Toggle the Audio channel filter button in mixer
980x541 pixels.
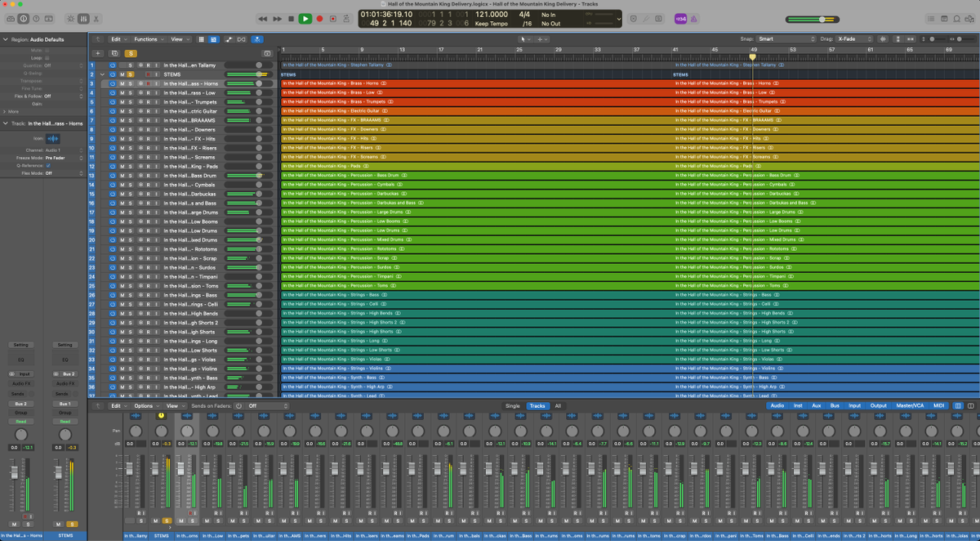point(777,405)
